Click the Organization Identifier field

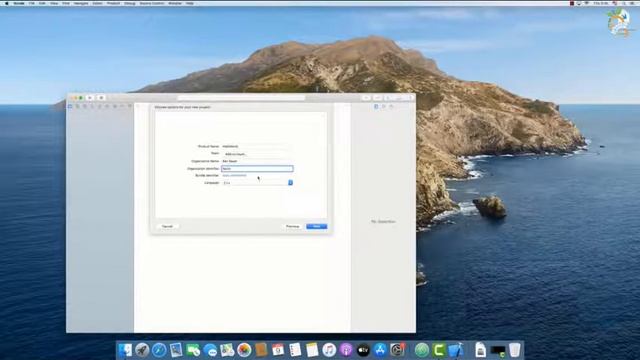tap(257, 169)
